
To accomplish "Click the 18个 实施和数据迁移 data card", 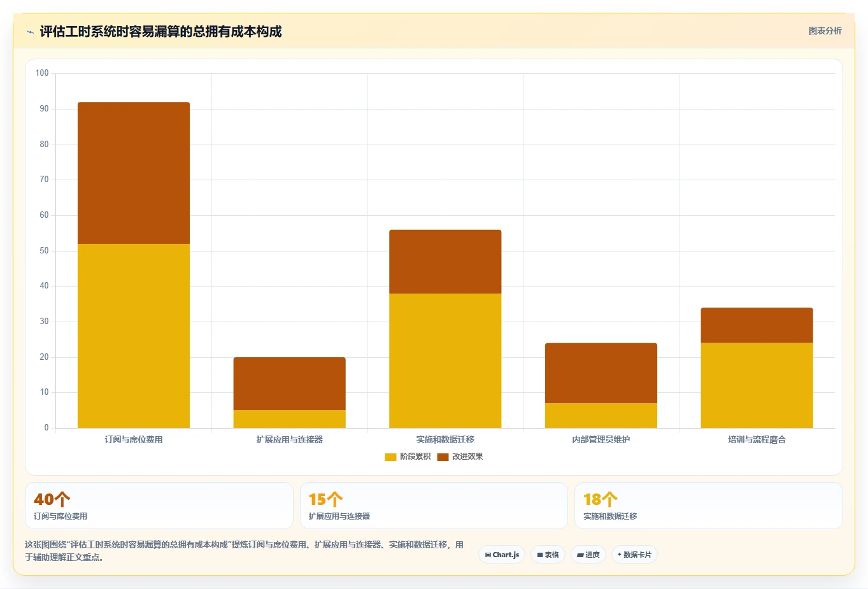I will click(x=708, y=506).
